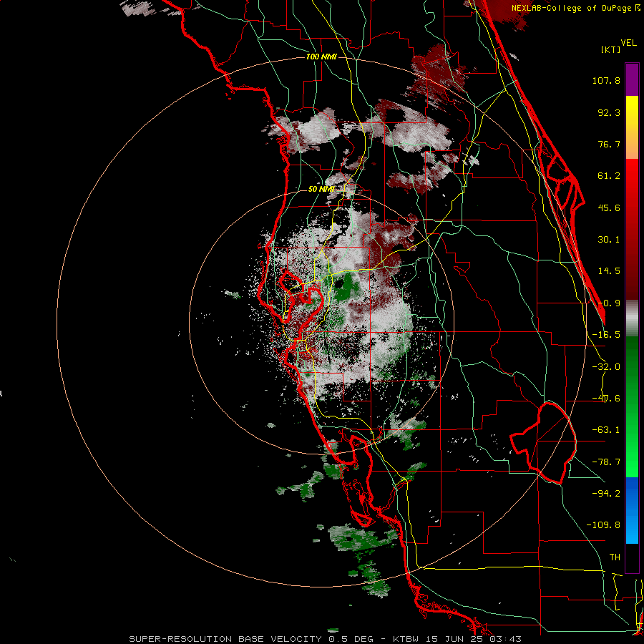Click the -16.5 velocity scale value
The width and height of the screenshot is (644, 644).
(x=606, y=335)
